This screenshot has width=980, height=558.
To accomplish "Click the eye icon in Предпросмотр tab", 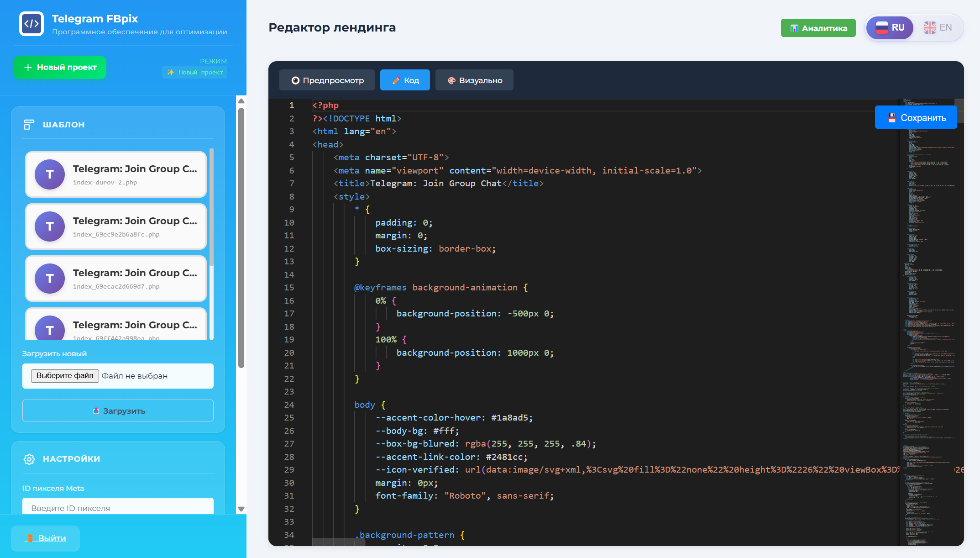I will point(295,80).
